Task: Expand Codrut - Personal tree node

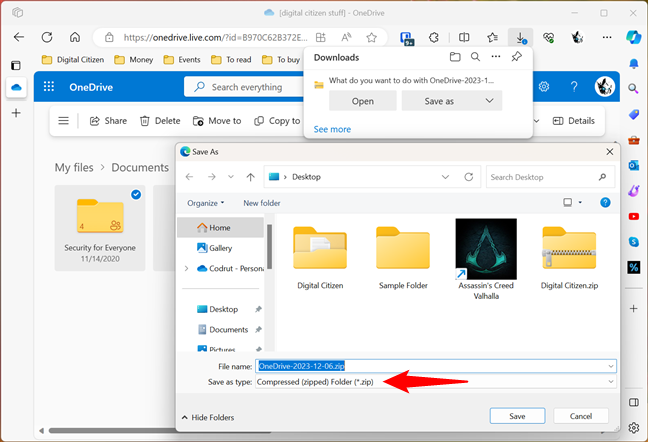Action: pos(186,269)
